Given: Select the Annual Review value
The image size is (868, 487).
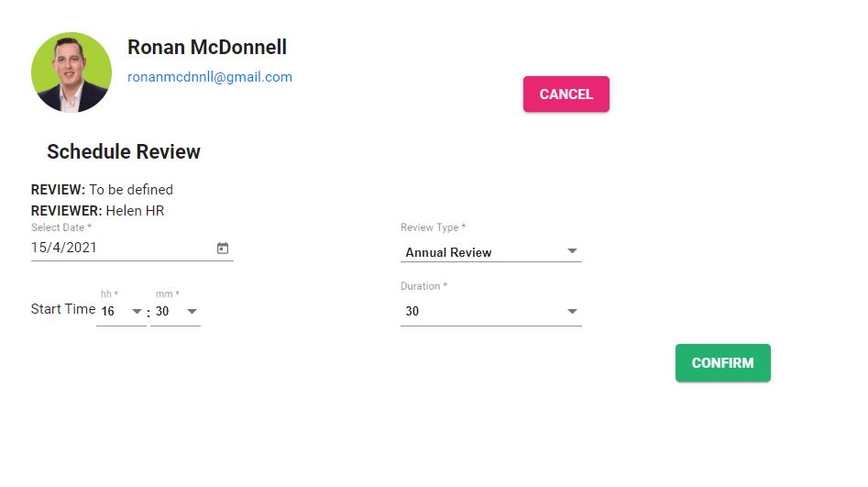Looking at the screenshot, I should click(448, 252).
